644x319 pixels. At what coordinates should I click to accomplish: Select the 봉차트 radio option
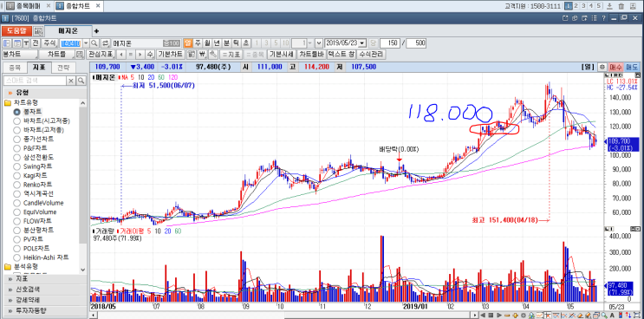(x=16, y=112)
